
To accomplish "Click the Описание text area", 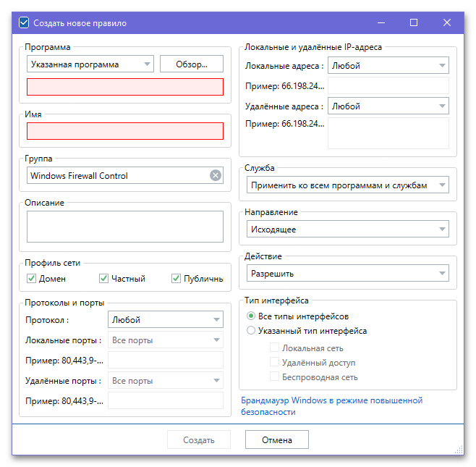I will (125, 227).
